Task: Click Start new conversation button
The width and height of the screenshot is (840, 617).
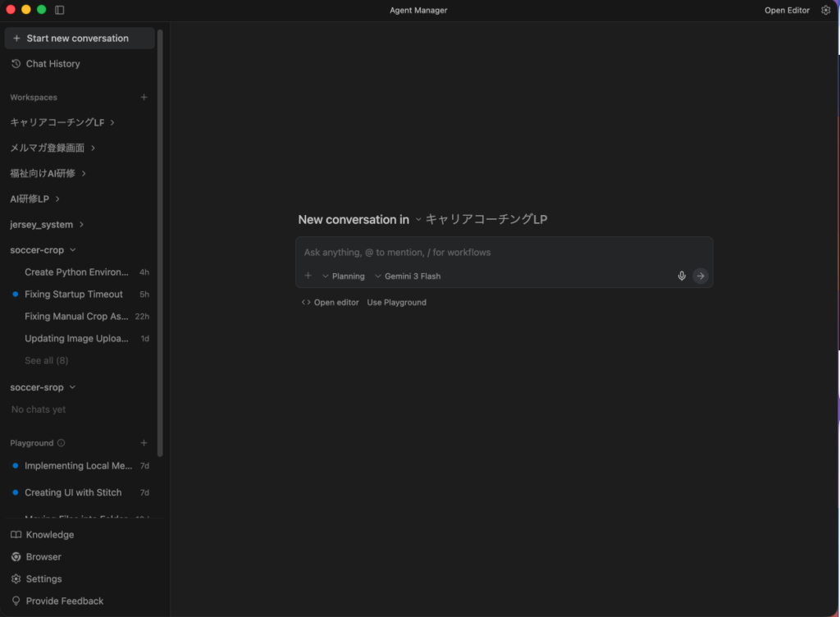Action: tap(79, 38)
